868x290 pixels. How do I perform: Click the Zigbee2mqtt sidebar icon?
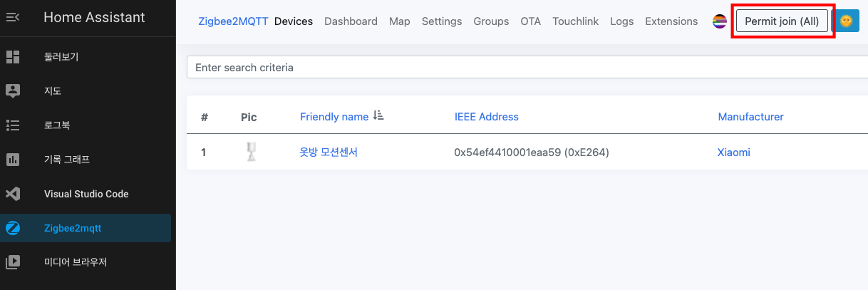point(13,228)
